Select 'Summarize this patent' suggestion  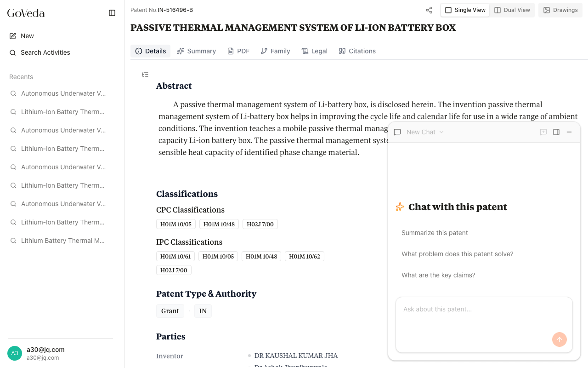click(435, 233)
